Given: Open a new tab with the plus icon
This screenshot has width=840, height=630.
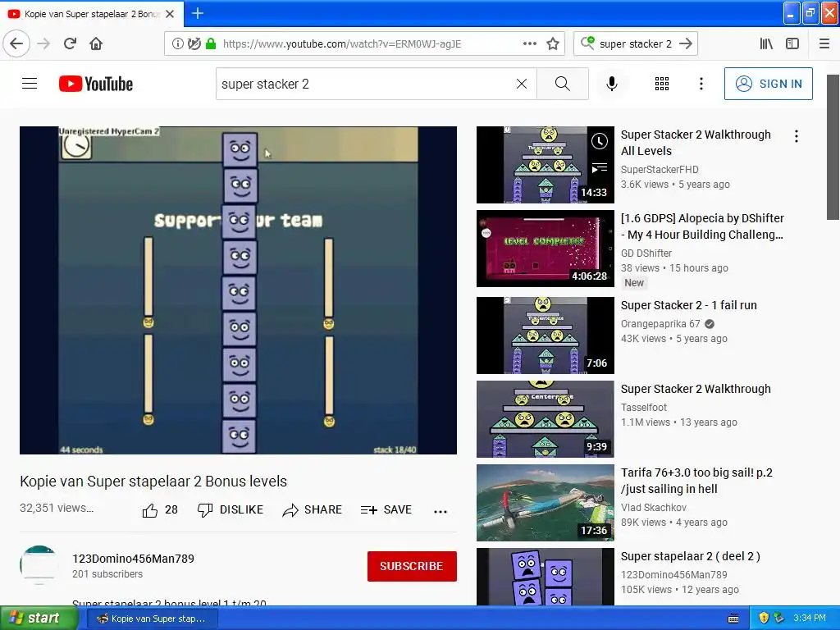Looking at the screenshot, I should (x=198, y=13).
